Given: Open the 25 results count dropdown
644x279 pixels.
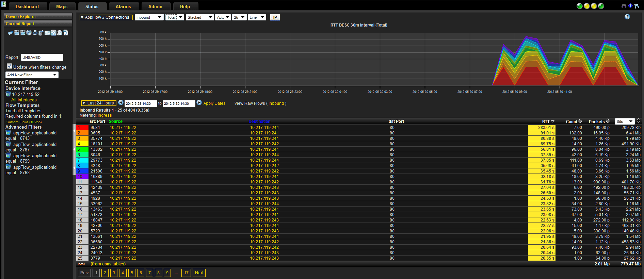Looking at the screenshot, I should (239, 17).
